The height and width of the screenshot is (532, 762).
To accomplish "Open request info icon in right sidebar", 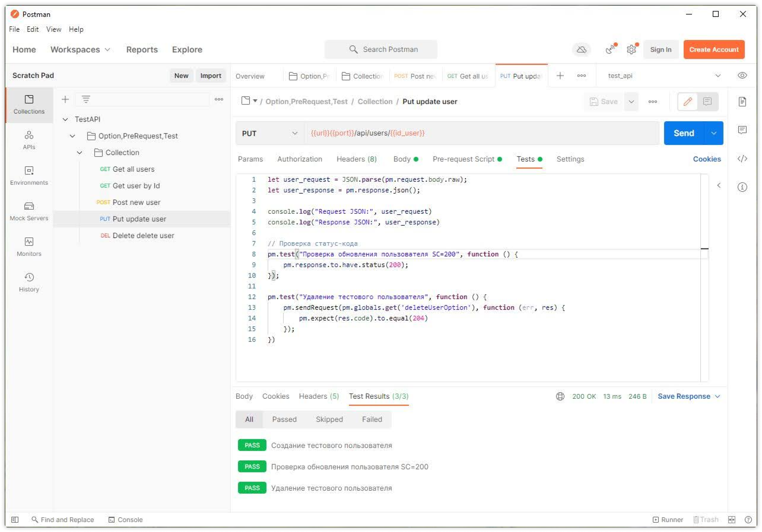I will [742, 187].
